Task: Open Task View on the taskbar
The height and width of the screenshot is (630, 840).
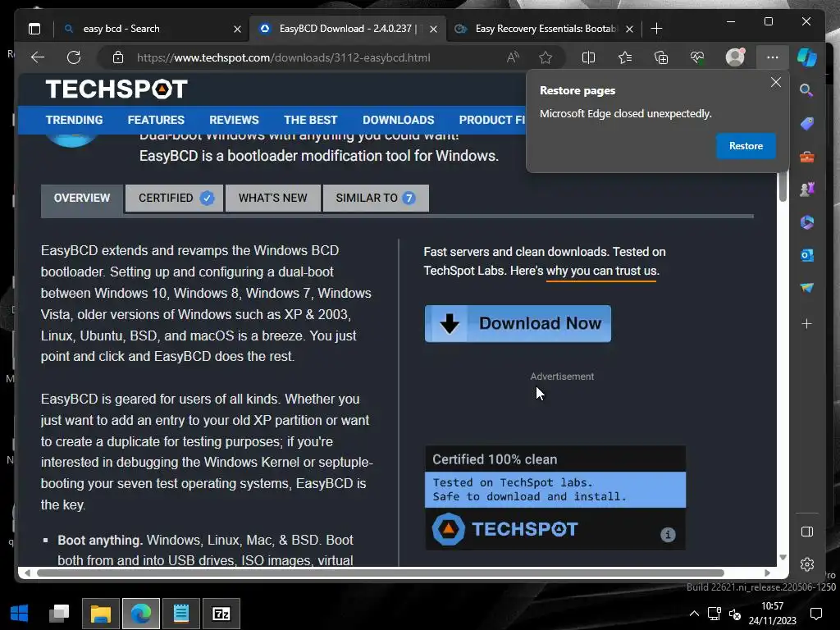Action: (59, 614)
